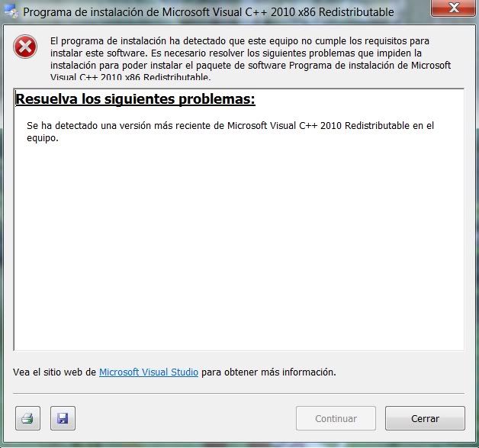The image size is (479, 448).
Task: Click the installer title bar icon
Action: pos(11,12)
